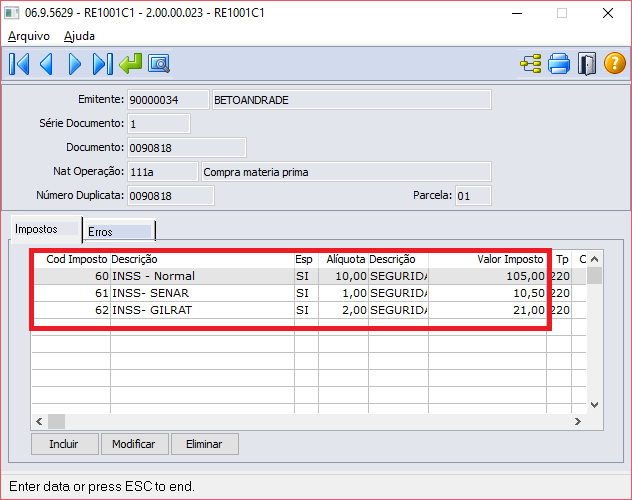Open the orange help question icon
632x500 pixels.
[x=615, y=64]
